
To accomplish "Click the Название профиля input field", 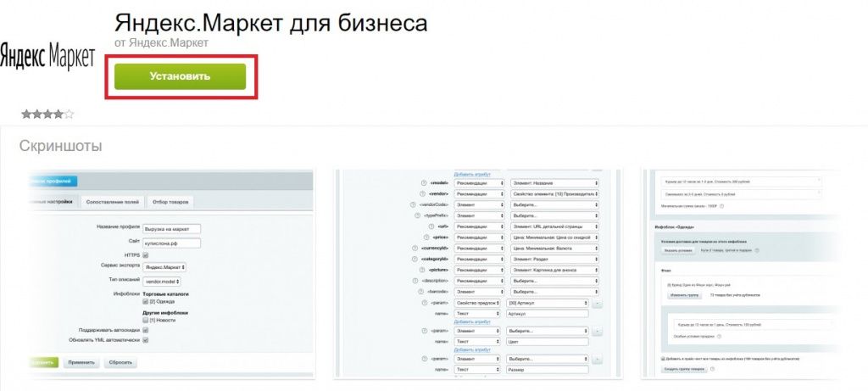I will (171, 229).
